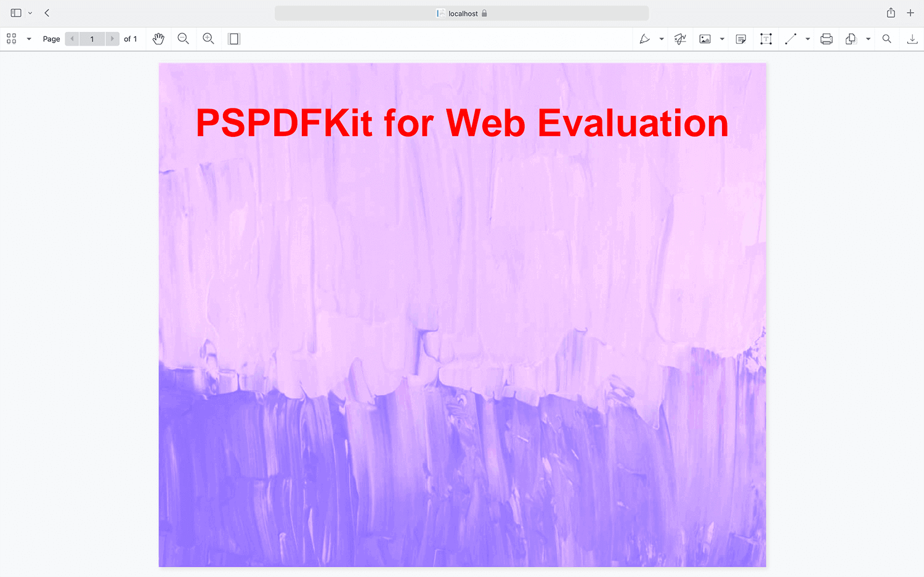Click the Safari share button

pos(891,13)
